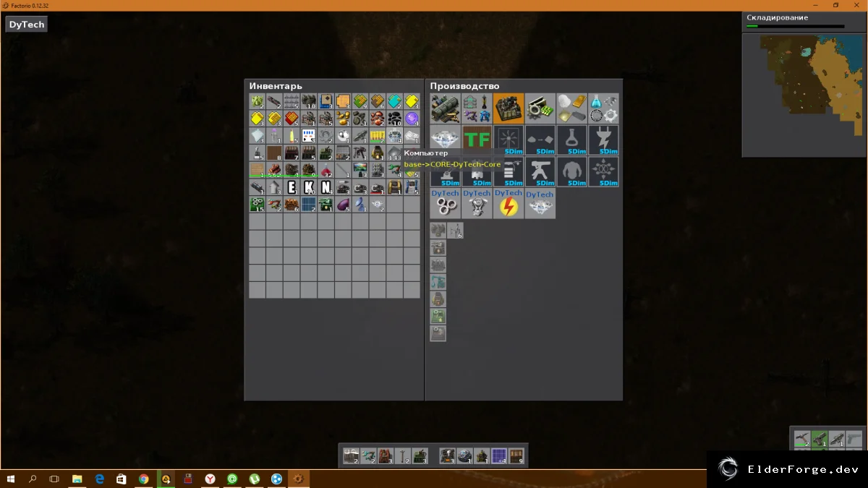Viewport: 868px width, 488px height.
Task: Open the 5Dim armor vest crafting tab
Action: click(x=572, y=172)
